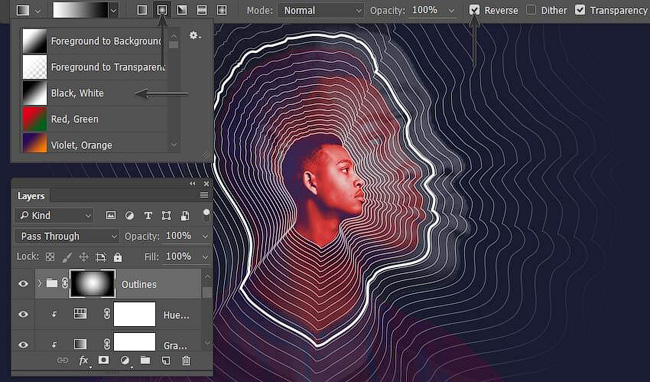Select the Violet, Orange gradient preset
650x382 pixels.
95,143
